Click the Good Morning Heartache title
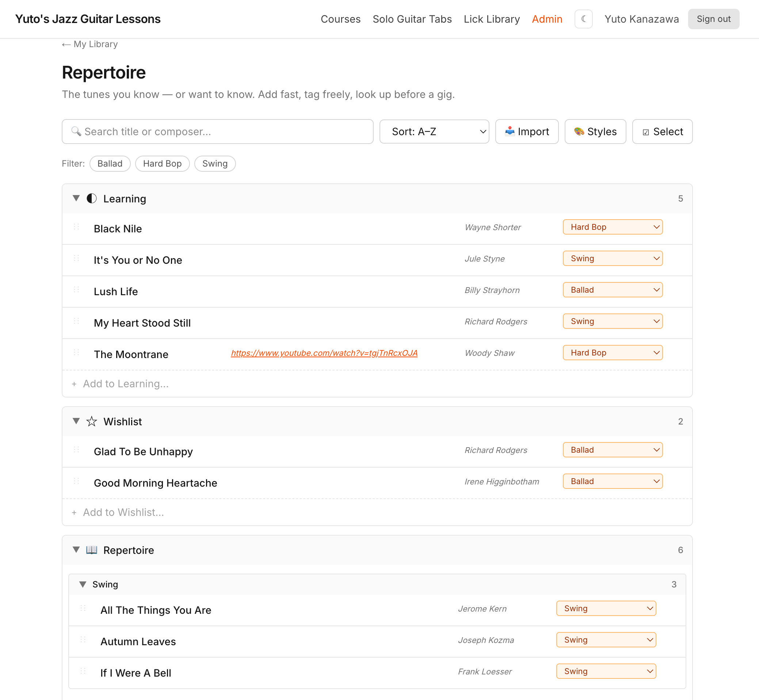This screenshot has width=759, height=700. (156, 483)
